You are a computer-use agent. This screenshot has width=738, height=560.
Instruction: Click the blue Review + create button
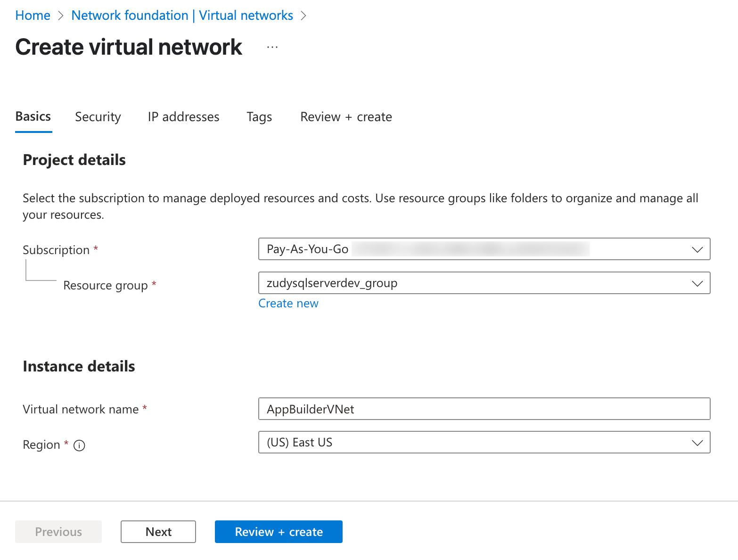[279, 532]
